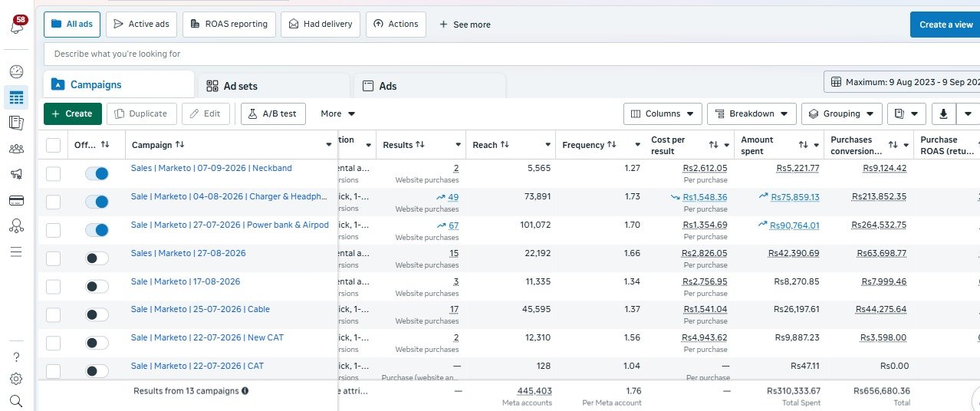Sort by Cost per result arrows

(714, 145)
